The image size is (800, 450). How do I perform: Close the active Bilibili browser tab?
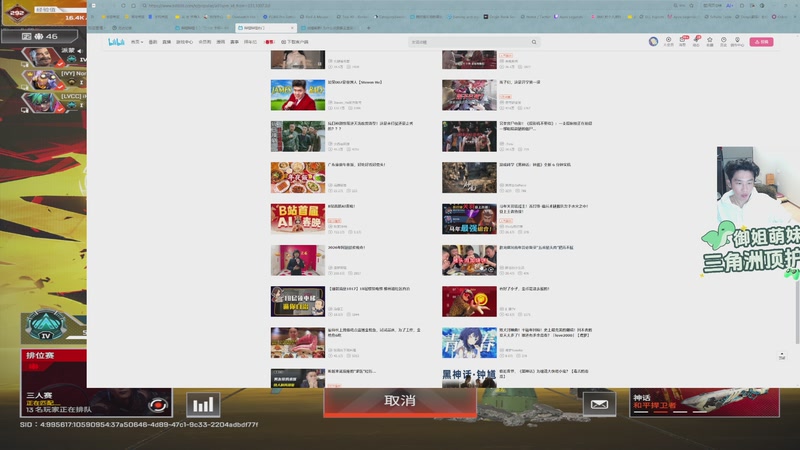click(x=292, y=28)
